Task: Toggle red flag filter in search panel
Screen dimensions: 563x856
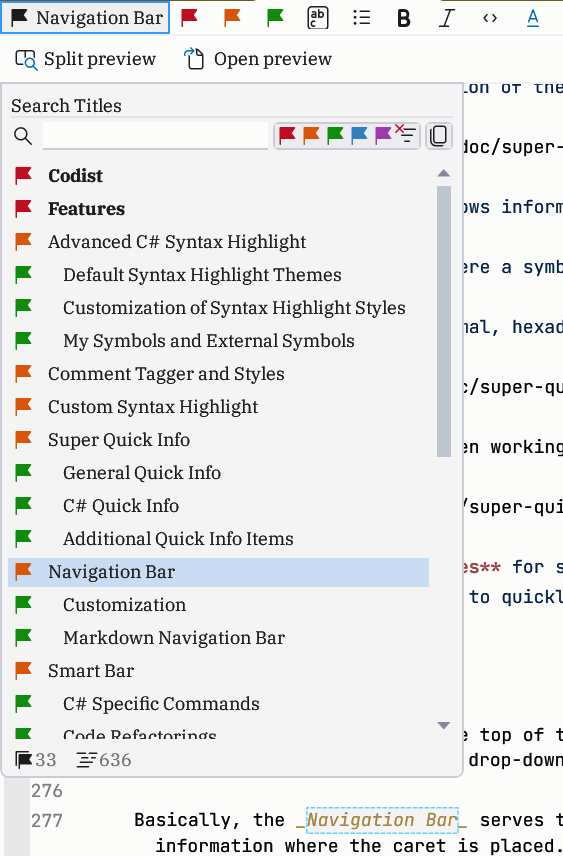Action: point(287,135)
